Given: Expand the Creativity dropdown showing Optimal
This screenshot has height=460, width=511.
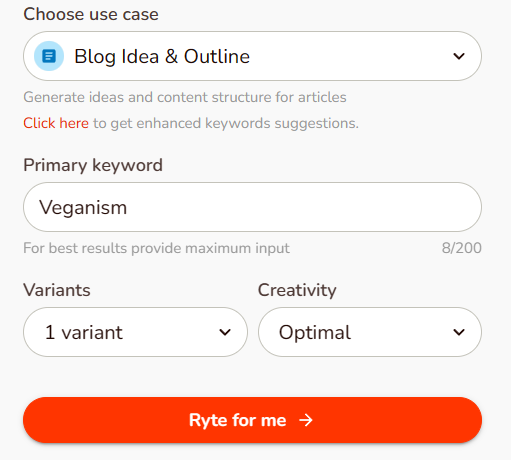Looking at the screenshot, I should (370, 332).
